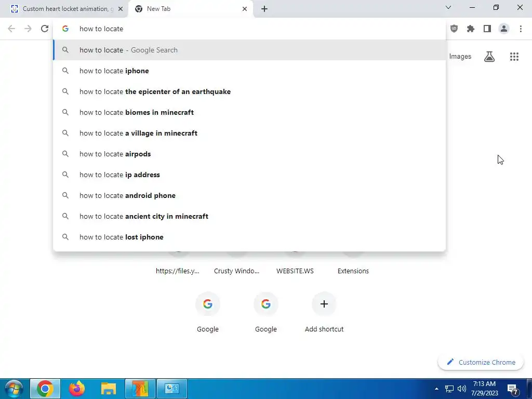
Task: Open the Extensions puzzle-piece menu
Action: coord(471,29)
